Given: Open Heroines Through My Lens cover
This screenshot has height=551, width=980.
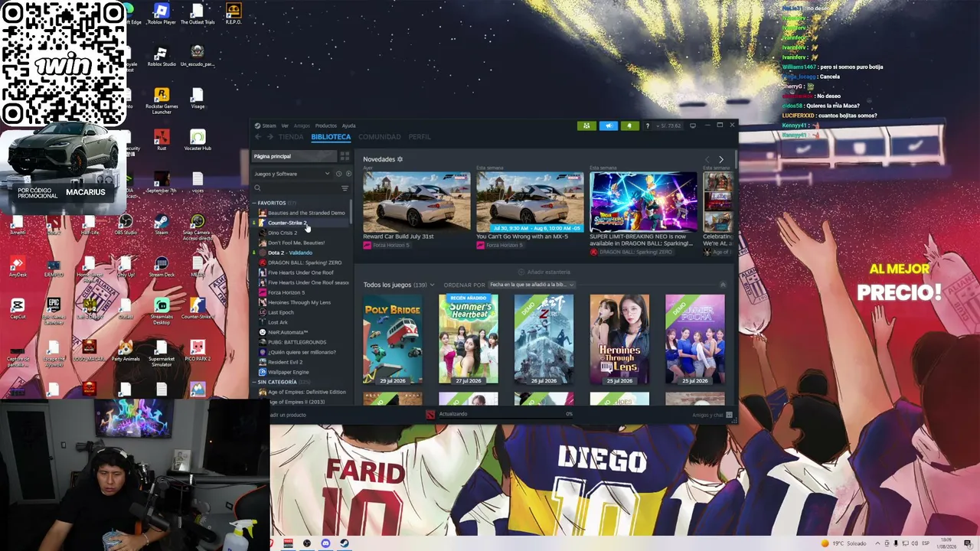Looking at the screenshot, I should [619, 339].
